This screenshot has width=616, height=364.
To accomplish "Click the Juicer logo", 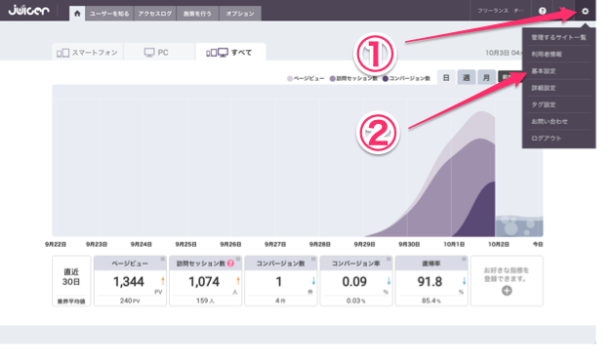I will click(29, 10).
